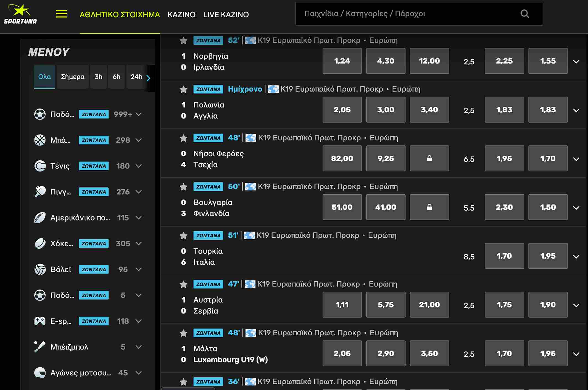Image resolution: width=588 pixels, height=390 pixels.
Task: Click the baseball bat icon
Action: [x=40, y=347]
